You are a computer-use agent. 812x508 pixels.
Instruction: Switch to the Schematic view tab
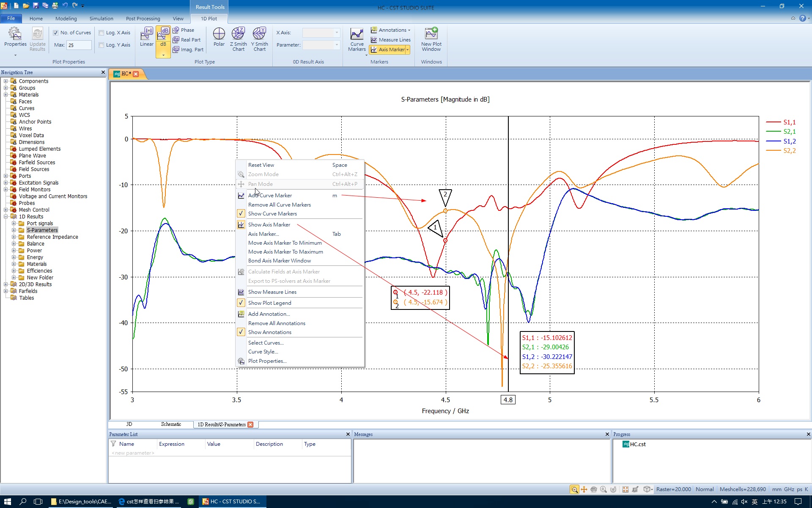click(x=171, y=424)
